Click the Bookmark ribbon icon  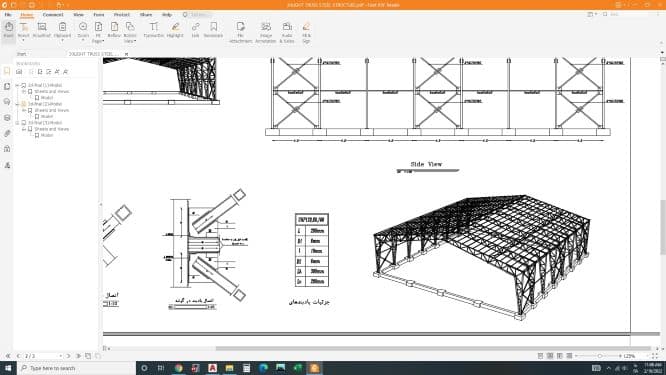pyautogui.click(x=213, y=30)
